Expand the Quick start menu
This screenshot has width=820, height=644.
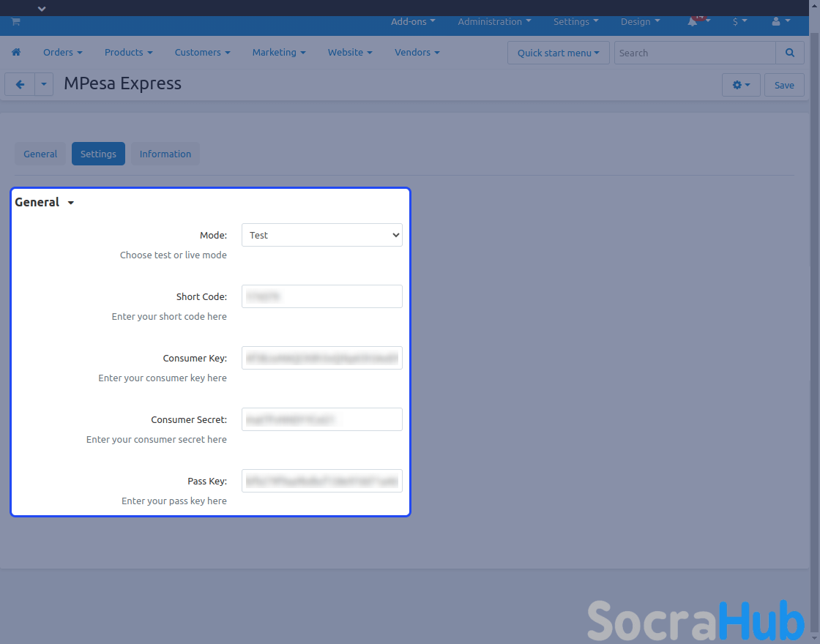[x=558, y=53]
